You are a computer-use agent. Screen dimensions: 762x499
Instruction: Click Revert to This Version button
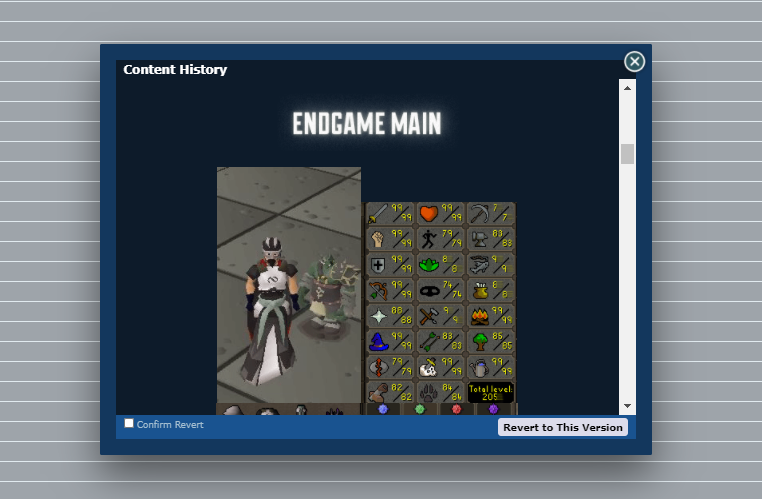(x=563, y=428)
